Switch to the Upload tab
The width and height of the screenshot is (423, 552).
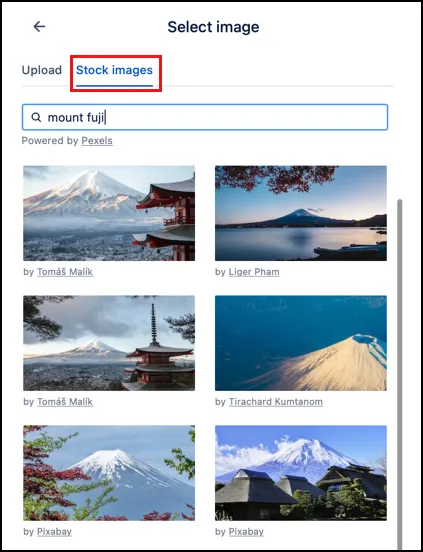click(42, 70)
